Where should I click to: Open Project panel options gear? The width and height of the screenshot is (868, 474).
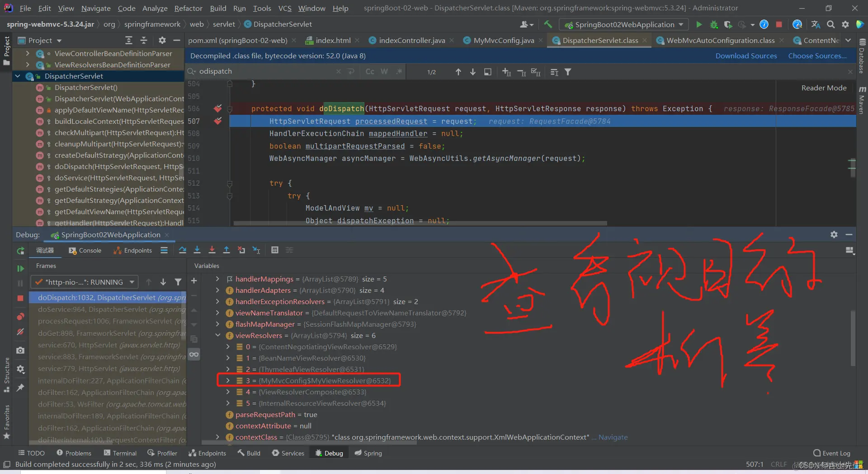[162, 41]
